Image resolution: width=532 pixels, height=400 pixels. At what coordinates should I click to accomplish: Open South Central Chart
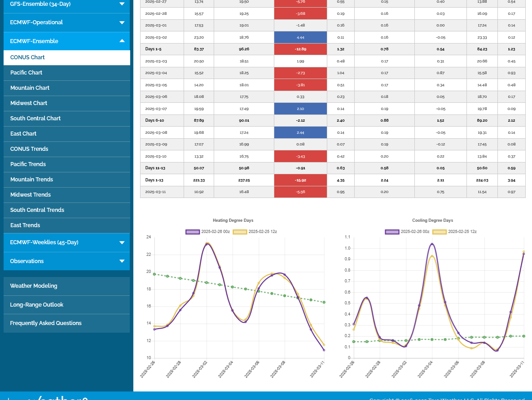66,119
